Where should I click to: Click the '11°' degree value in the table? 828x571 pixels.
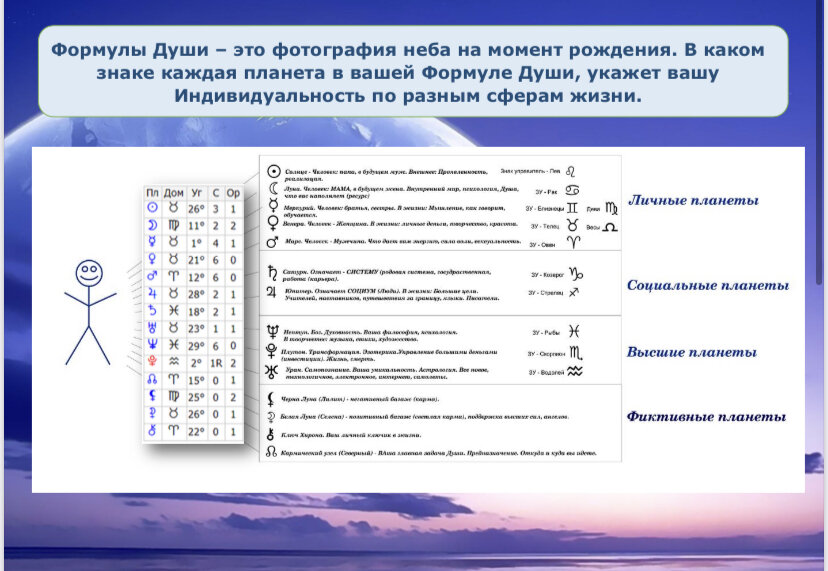tap(196, 226)
